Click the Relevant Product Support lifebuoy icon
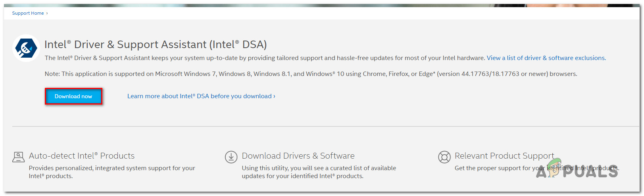The height and width of the screenshot is (196, 644). coord(444,157)
